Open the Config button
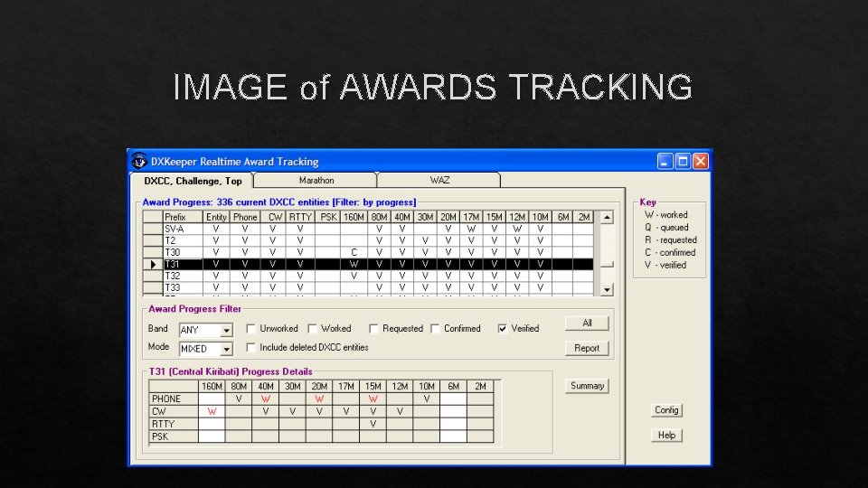 [666, 410]
